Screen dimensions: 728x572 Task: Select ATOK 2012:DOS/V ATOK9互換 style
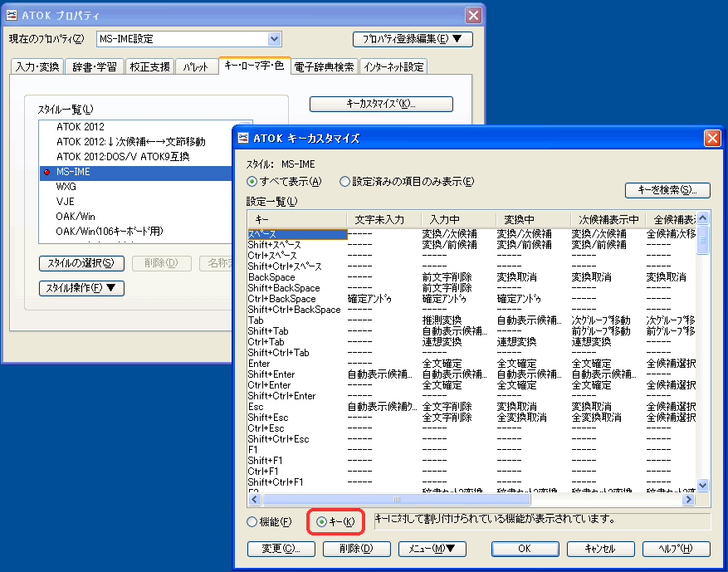pyautogui.click(x=123, y=156)
